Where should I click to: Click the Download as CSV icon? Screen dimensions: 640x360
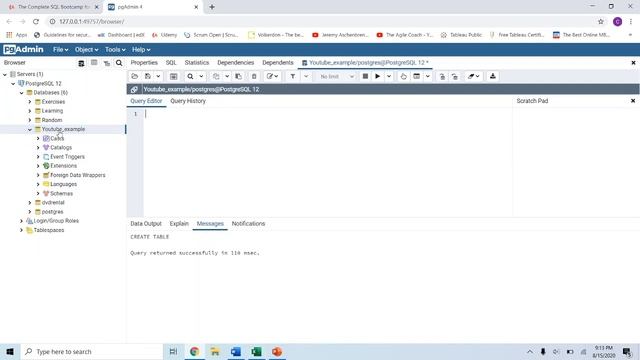pos(493,76)
